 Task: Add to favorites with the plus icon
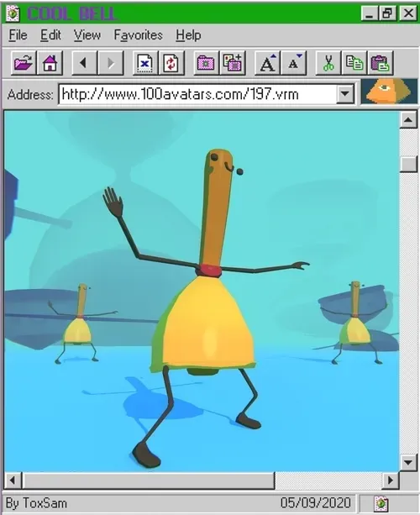pos(232,62)
